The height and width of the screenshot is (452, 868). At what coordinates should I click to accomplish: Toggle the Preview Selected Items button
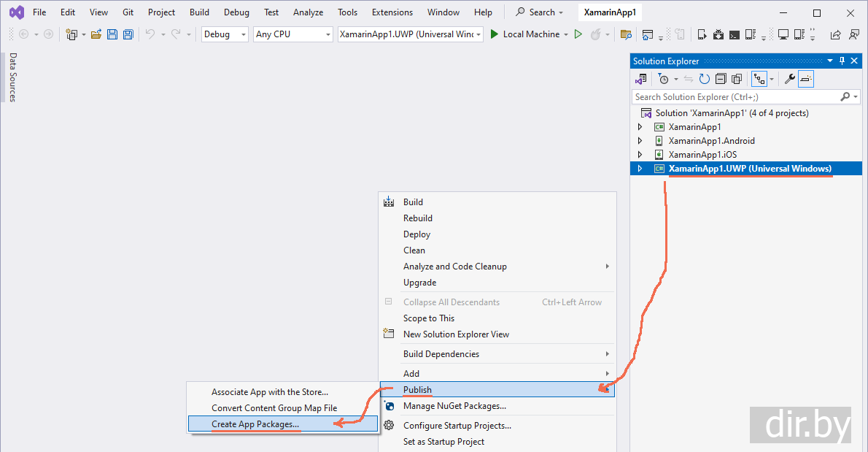coord(806,79)
